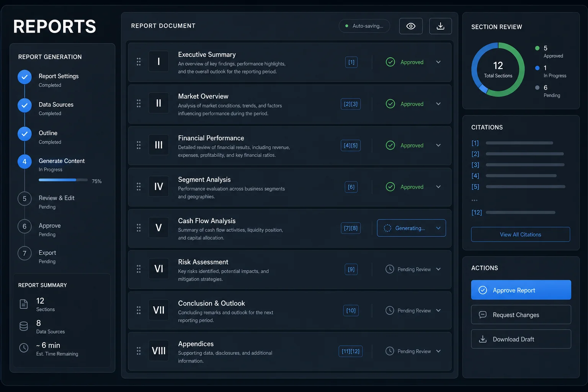The height and width of the screenshot is (392, 588).
Task: Expand the Conclusion & Outlook section chevron
Action: click(x=438, y=310)
